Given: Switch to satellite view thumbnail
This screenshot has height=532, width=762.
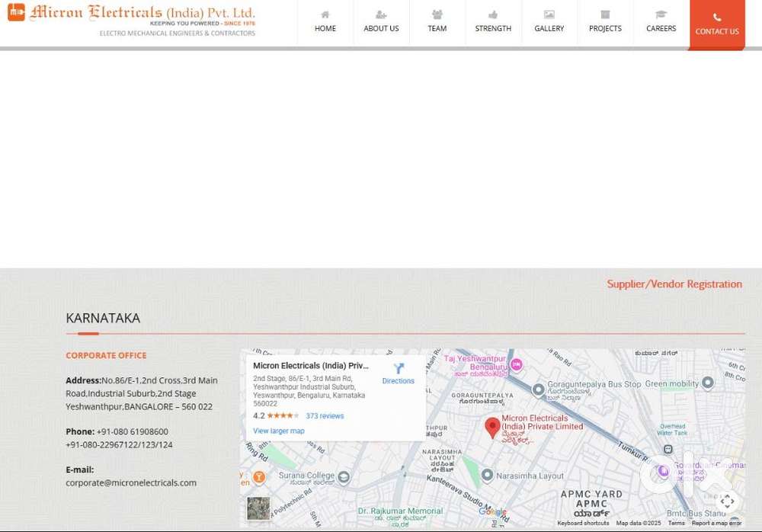Looking at the screenshot, I should point(258,508).
